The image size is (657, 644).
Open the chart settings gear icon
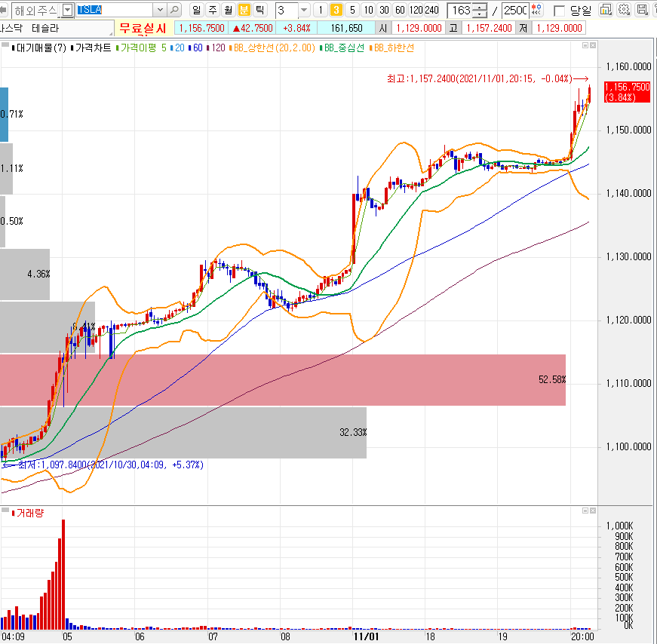624,10
